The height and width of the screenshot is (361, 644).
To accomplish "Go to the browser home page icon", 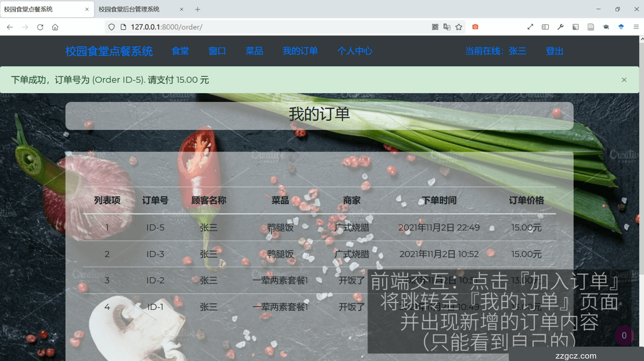I will pyautogui.click(x=55, y=27).
